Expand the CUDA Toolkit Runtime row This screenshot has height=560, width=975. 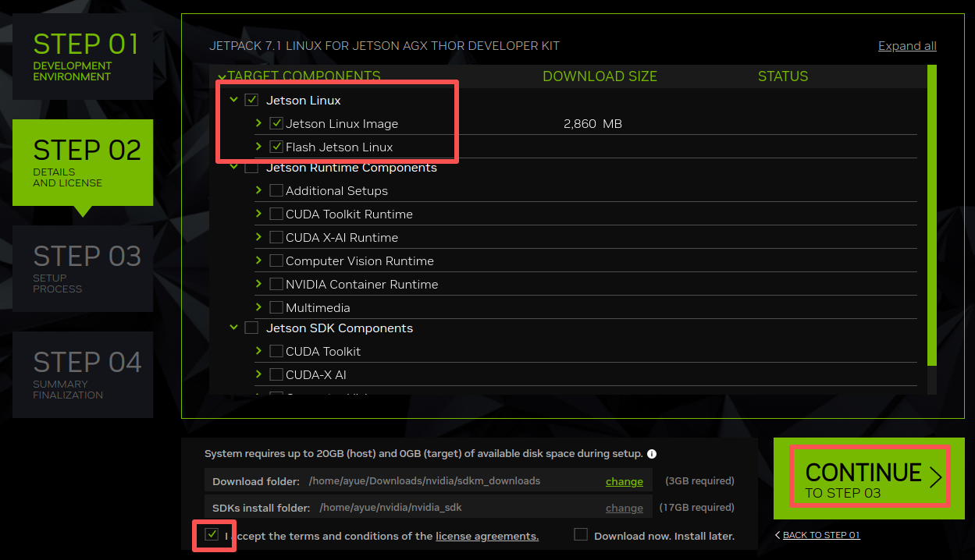coord(258,214)
